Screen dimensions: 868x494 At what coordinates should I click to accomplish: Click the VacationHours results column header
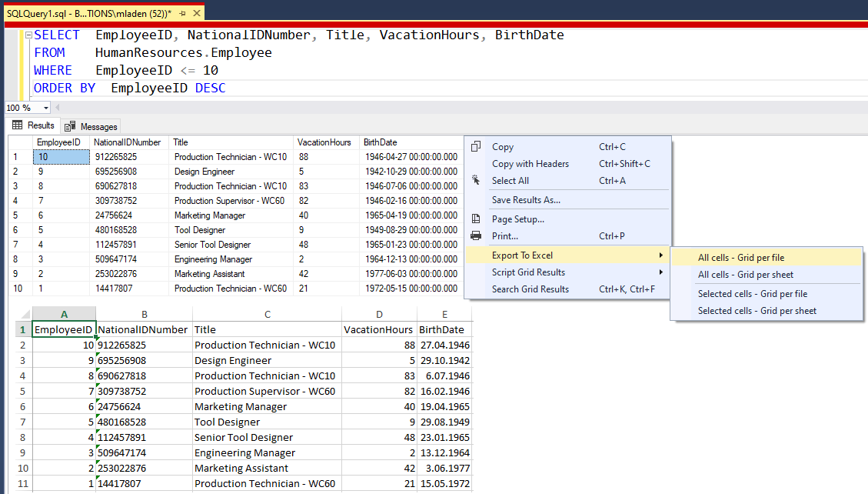tap(327, 142)
